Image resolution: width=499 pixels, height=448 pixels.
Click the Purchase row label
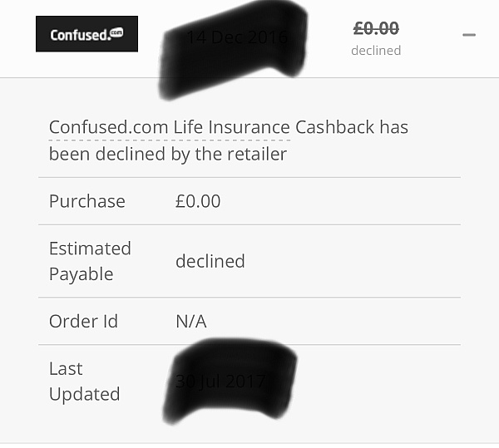(87, 201)
